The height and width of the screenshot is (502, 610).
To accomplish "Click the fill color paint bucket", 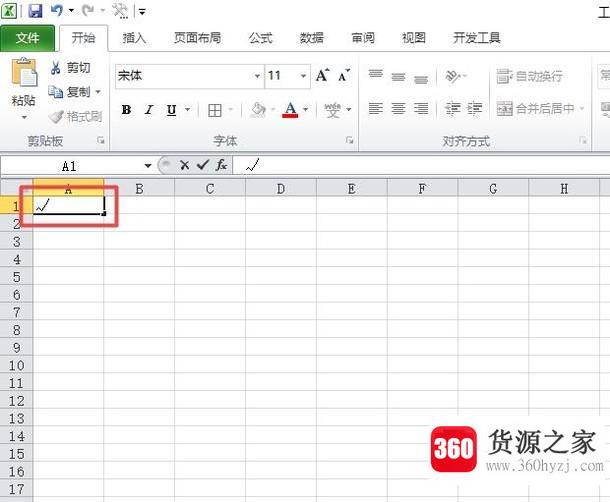I will pos(258,110).
